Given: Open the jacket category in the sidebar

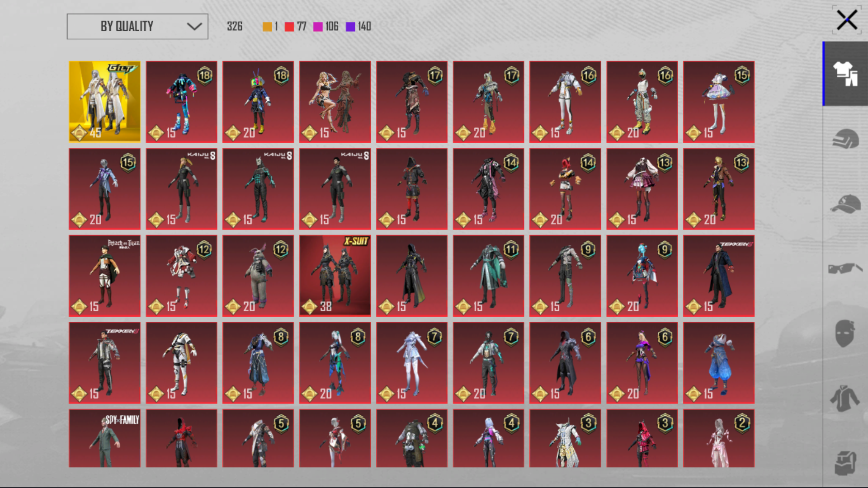Looking at the screenshot, I should pyautogui.click(x=844, y=399).
